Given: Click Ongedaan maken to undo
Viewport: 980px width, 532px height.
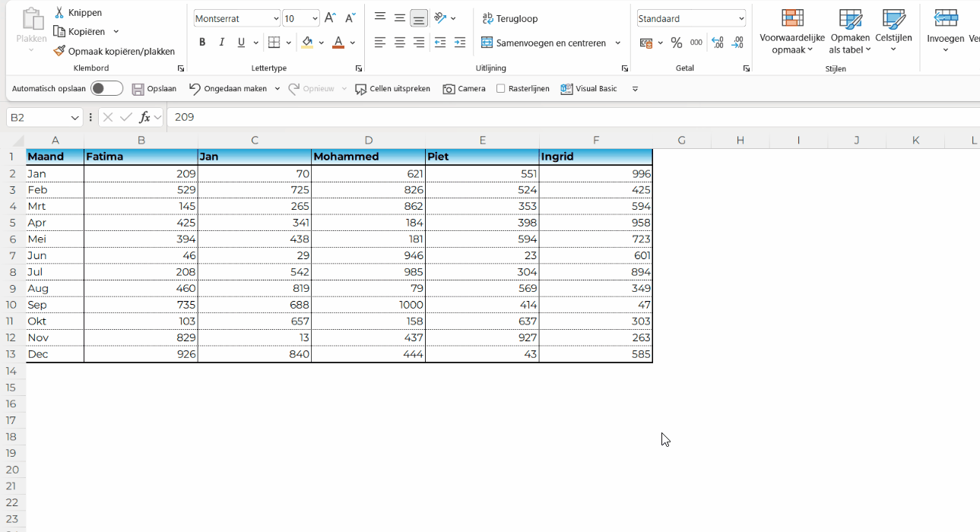Looking at the screenshot, I should click(x=228, y=89).
